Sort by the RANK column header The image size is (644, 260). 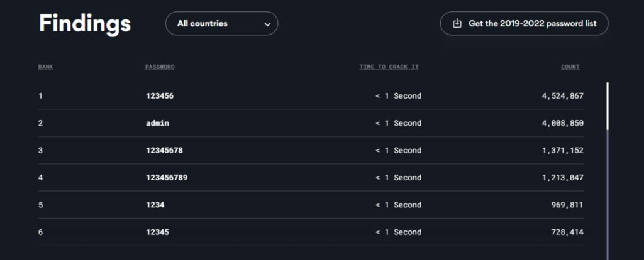pos(45,67)
